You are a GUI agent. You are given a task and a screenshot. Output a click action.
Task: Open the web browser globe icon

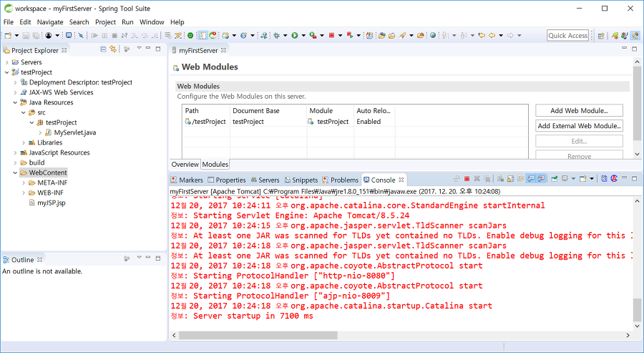point(433,35)
